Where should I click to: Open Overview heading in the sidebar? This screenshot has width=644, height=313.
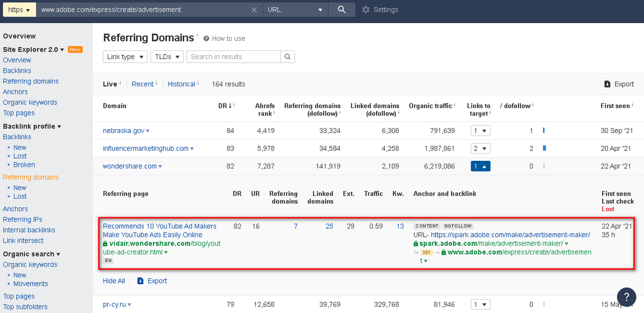tap(19, 36)
